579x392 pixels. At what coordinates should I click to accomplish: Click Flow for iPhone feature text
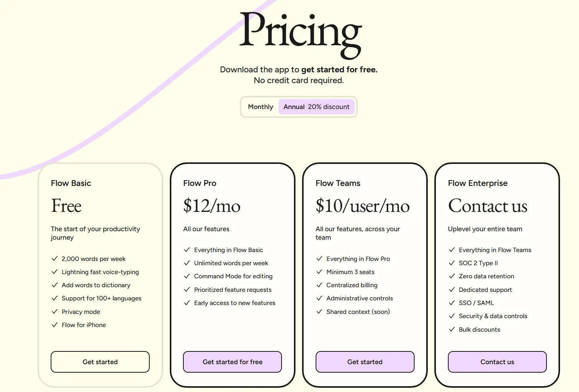[84, 325]
